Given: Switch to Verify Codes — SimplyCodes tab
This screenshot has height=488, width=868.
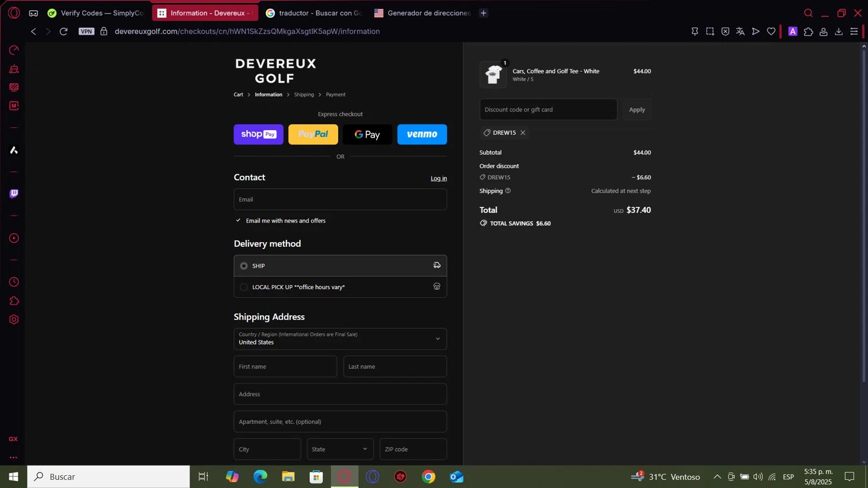Looking at the screenshot, I should point(96,13).
